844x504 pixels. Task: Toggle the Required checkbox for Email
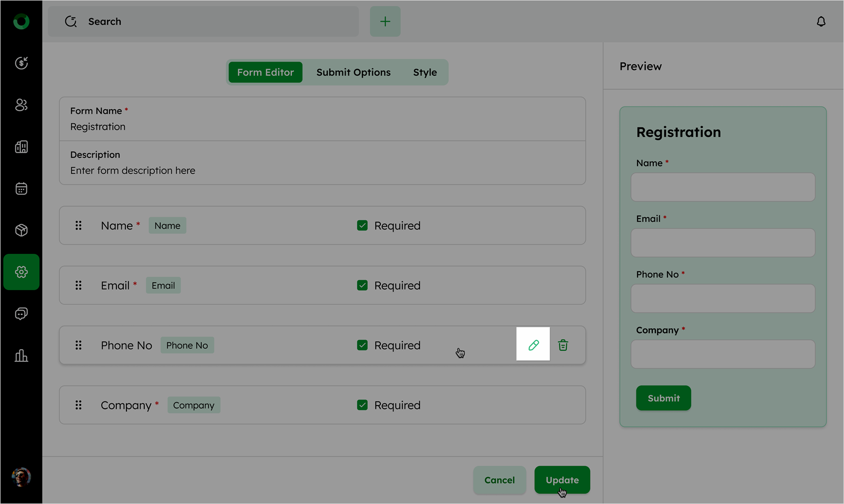362,285
